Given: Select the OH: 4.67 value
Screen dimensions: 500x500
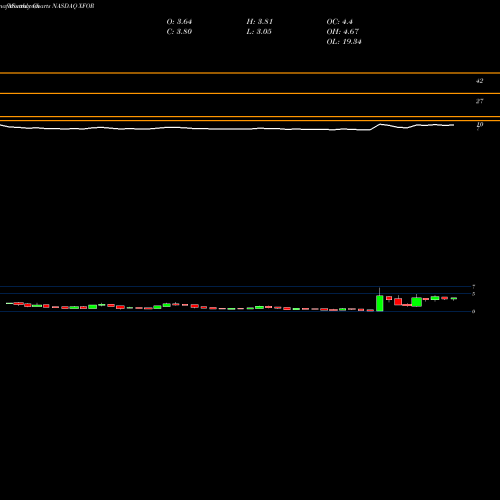Looking at the screenshot, I should (343, 32).
